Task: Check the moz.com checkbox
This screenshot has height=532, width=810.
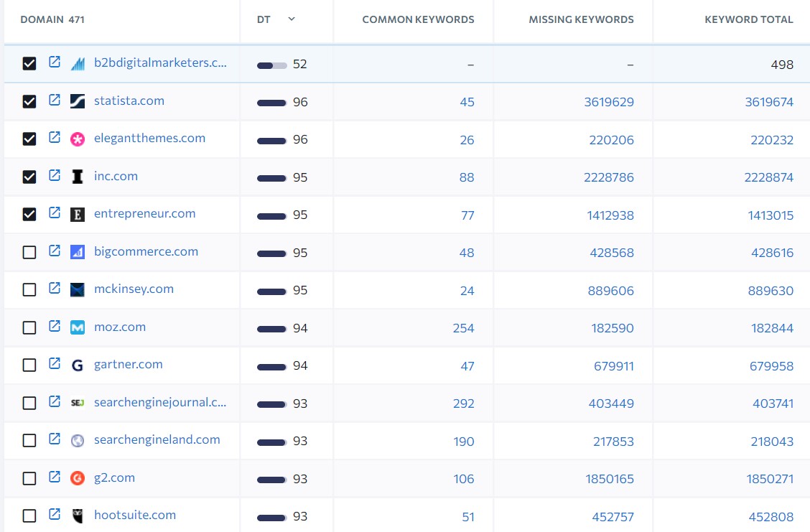Action: (29, 327)
